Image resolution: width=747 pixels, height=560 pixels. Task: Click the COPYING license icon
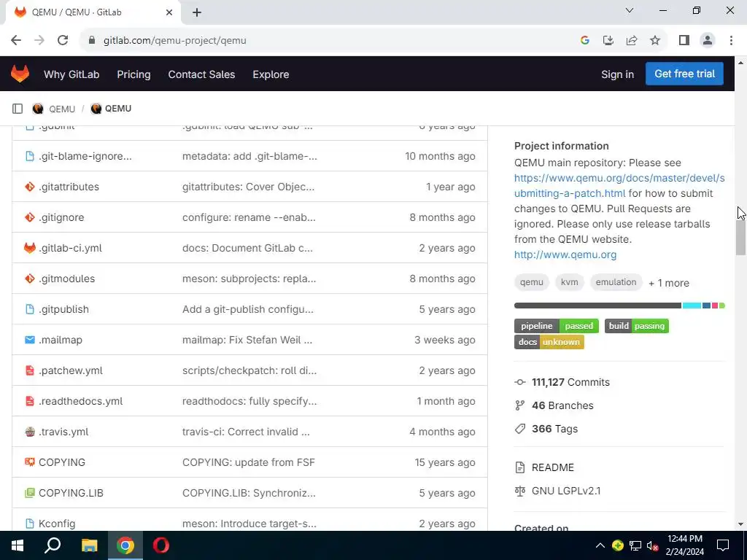(29, 462)
